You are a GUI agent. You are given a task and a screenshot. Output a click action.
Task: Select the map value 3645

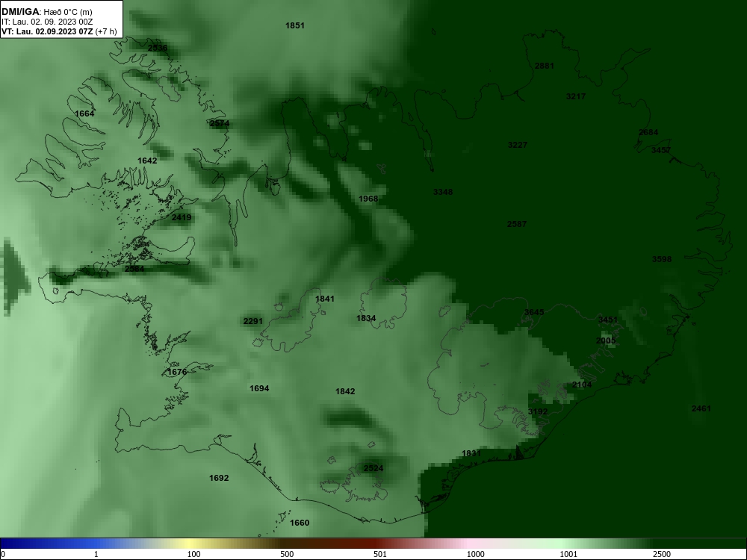point(534,312)
